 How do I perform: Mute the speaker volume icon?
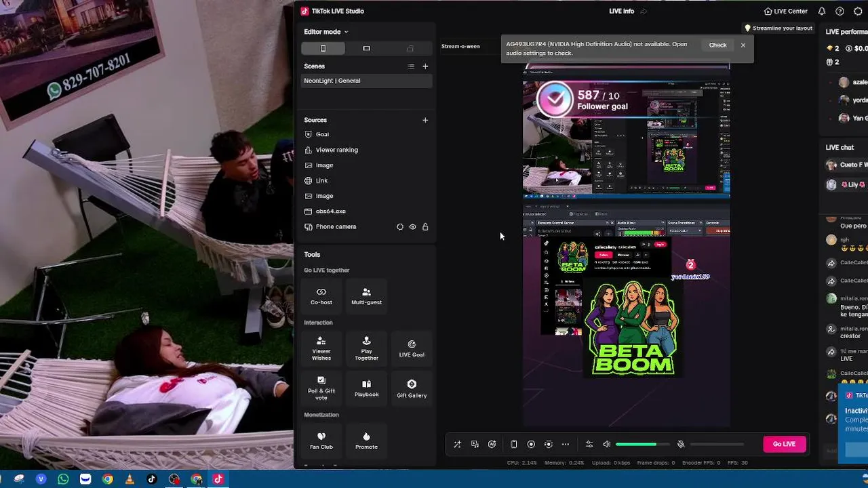(607, 445)
